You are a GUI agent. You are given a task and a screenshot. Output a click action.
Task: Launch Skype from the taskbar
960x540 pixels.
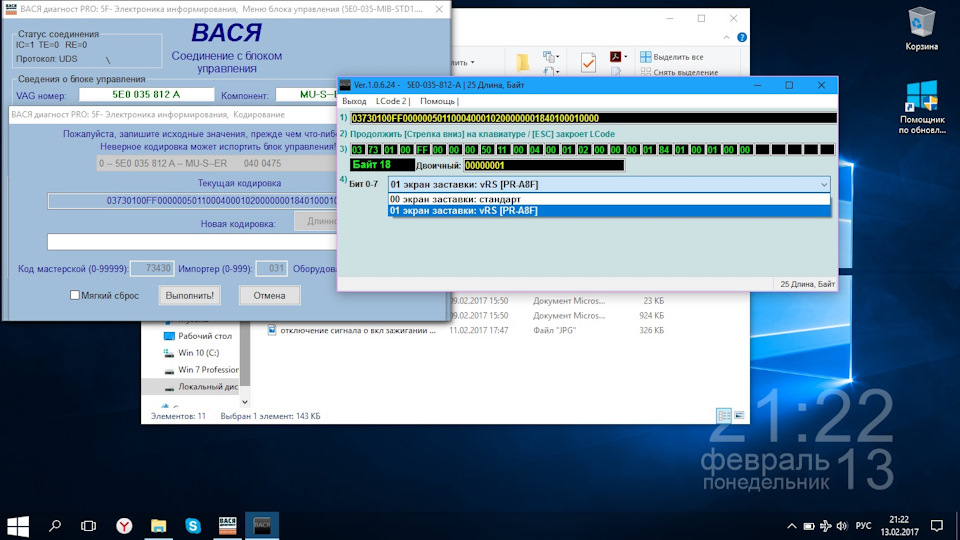(x=192, y=525)
